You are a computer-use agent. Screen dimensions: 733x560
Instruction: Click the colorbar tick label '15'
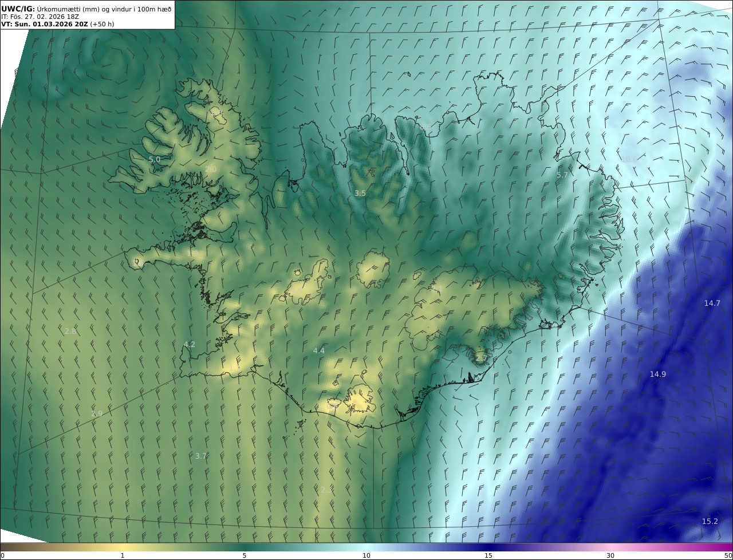[488, 555]
